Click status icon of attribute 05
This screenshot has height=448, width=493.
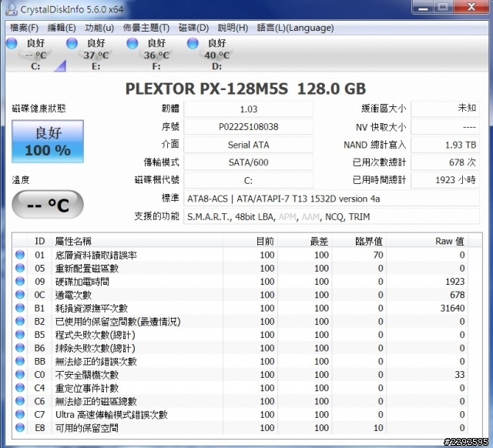(x=20, y=268)
